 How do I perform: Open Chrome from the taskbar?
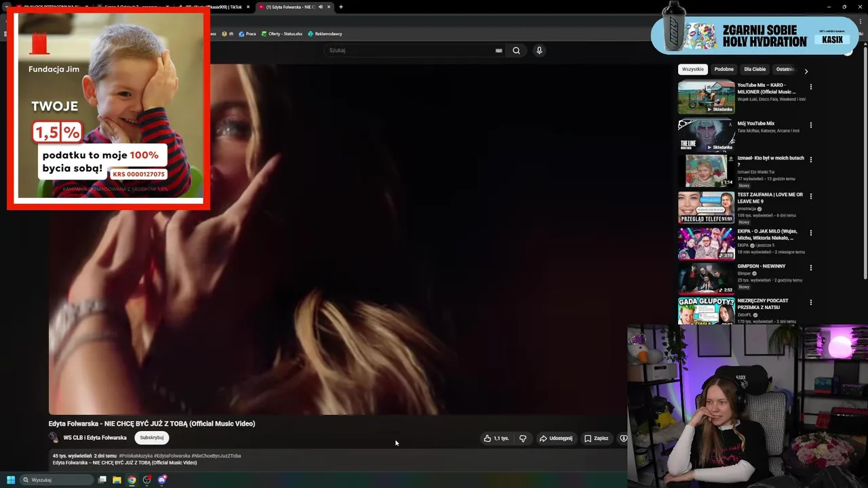click(132, 480)
